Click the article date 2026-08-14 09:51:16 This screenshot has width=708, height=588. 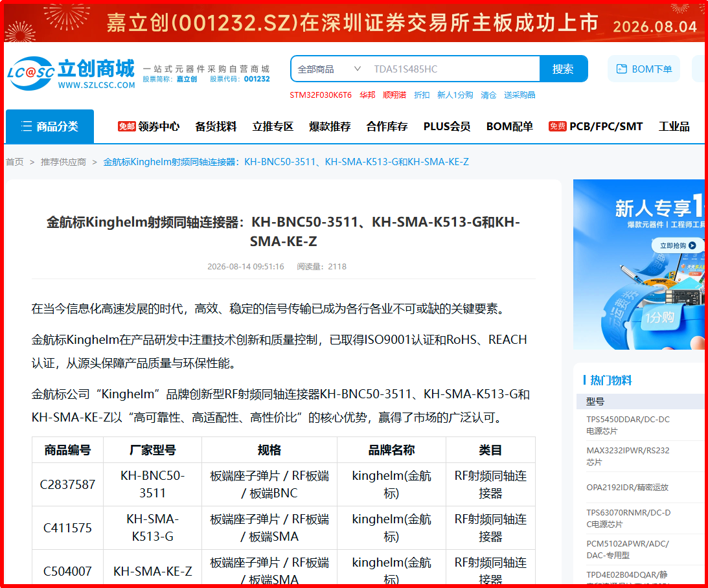coord(246,267)
